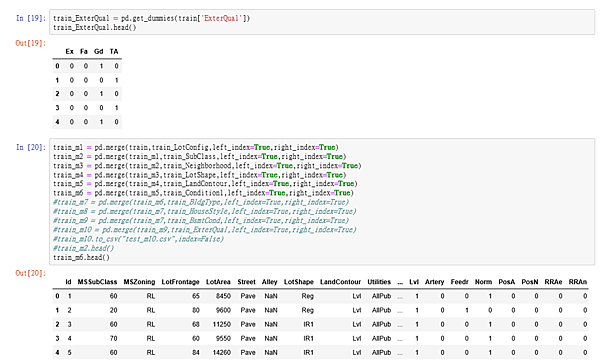Click the TA column header
The width and height of the screenshot is (600, 364).
point(114,51)
